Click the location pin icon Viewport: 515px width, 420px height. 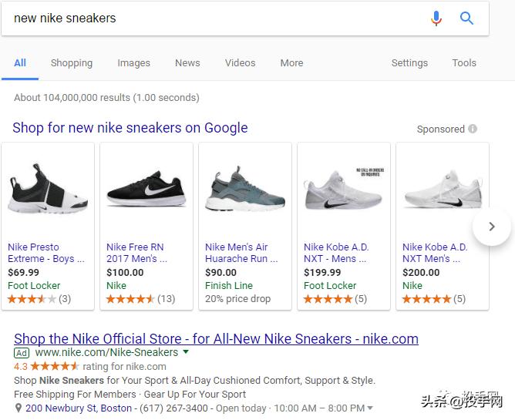(19, 408)
